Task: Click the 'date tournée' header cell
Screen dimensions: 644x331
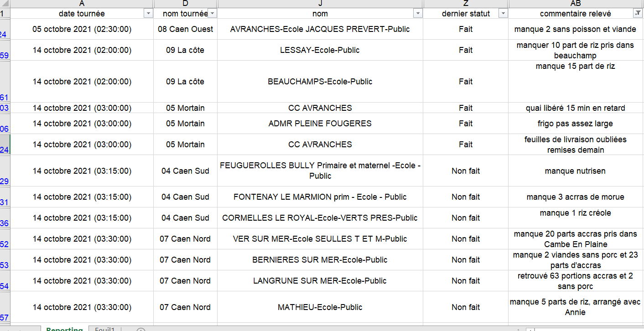Action: click(x=82, y=14)
